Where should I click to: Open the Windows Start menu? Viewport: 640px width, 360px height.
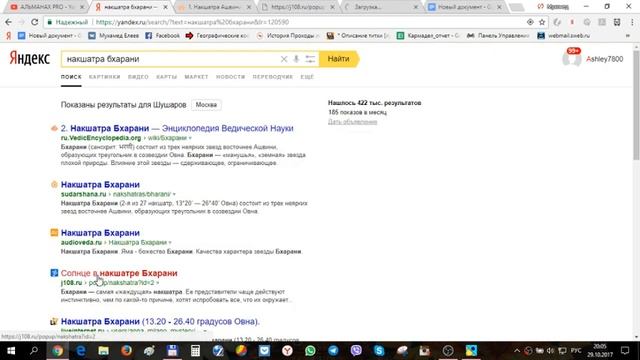tap(11, 351)
